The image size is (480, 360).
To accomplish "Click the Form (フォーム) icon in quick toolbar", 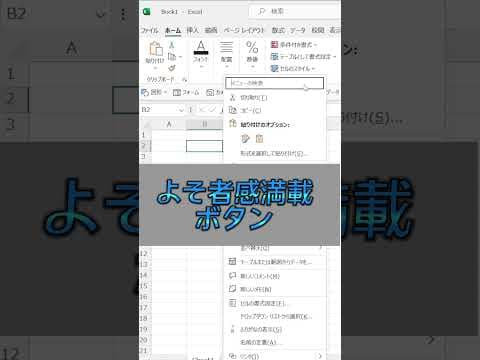I will (x=177, y=92).
